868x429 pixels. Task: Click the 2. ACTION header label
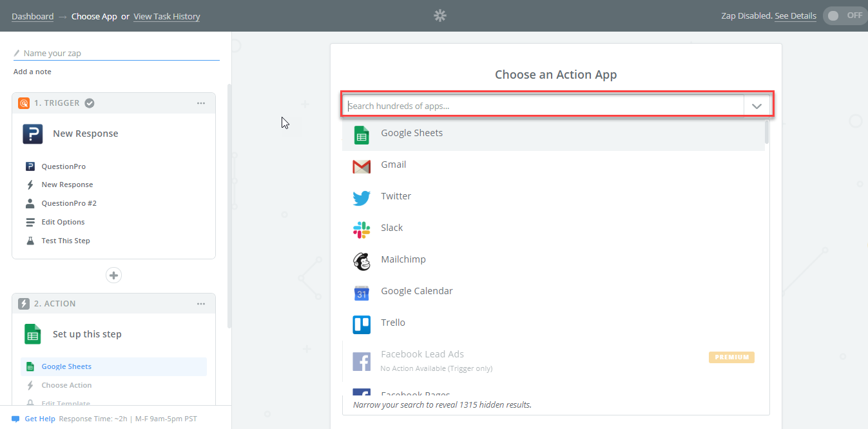(x=55, y=304)
